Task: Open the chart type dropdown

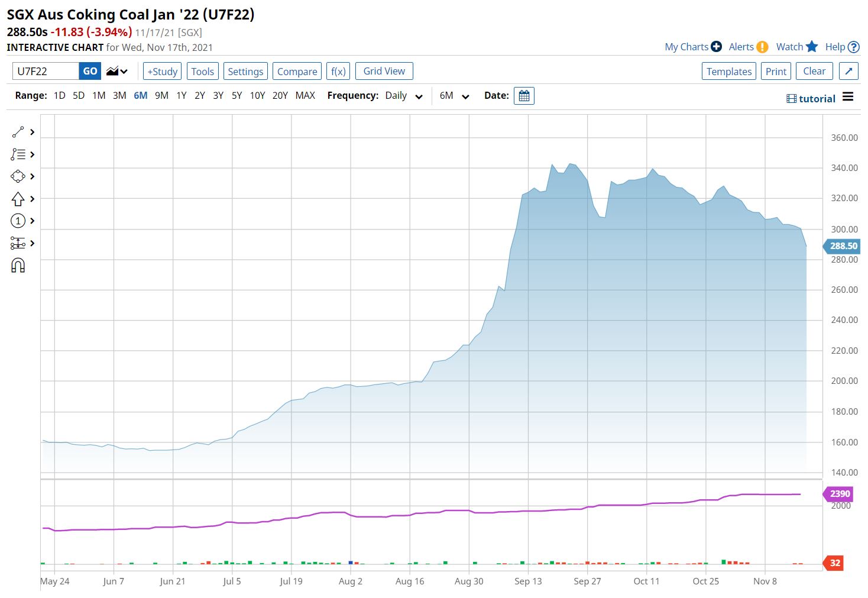Action: pos(117,72)
